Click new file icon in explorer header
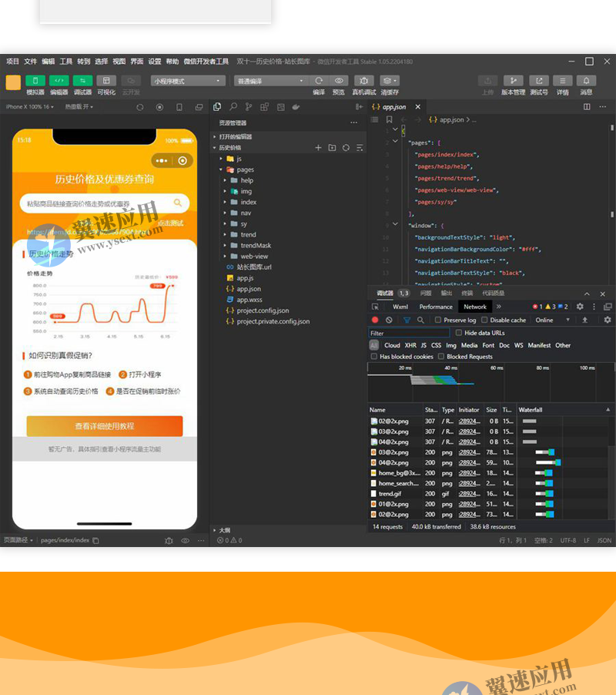The height and width of the screenshot is (695, 616). pyautogui.click(x=318, y=147)
